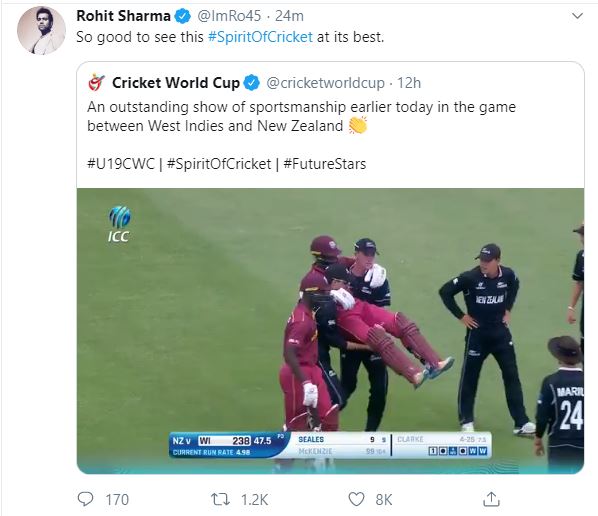
Task: Click the Cricket World Cup display name
Action: tap(176, 83)
